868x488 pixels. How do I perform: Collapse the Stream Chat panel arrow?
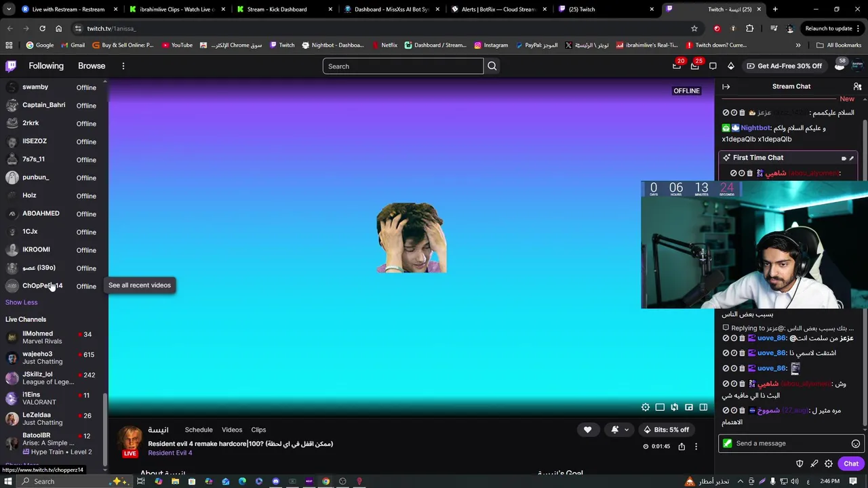pyautogui.click(x=726, y=87)
